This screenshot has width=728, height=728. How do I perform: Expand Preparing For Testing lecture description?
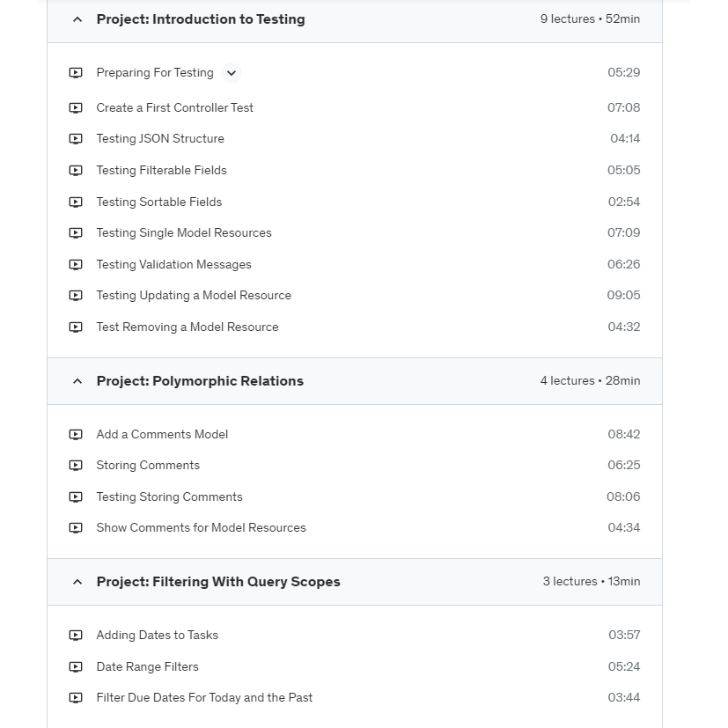[232, 73]
